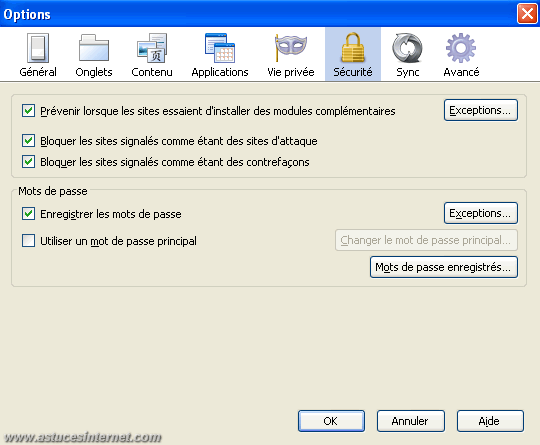540x445 pixels.
Task: Click Changer le mot de passe principal
Action: click(426, 240)
